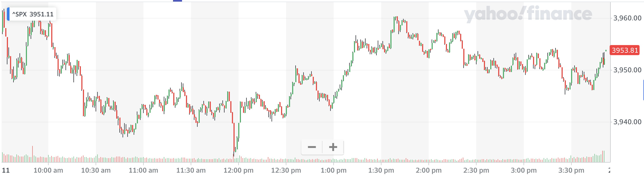Click the Yahoo Finance watermark logo
Image resolution: width=644 pixels, height=179 pixels.
(528, 14)
